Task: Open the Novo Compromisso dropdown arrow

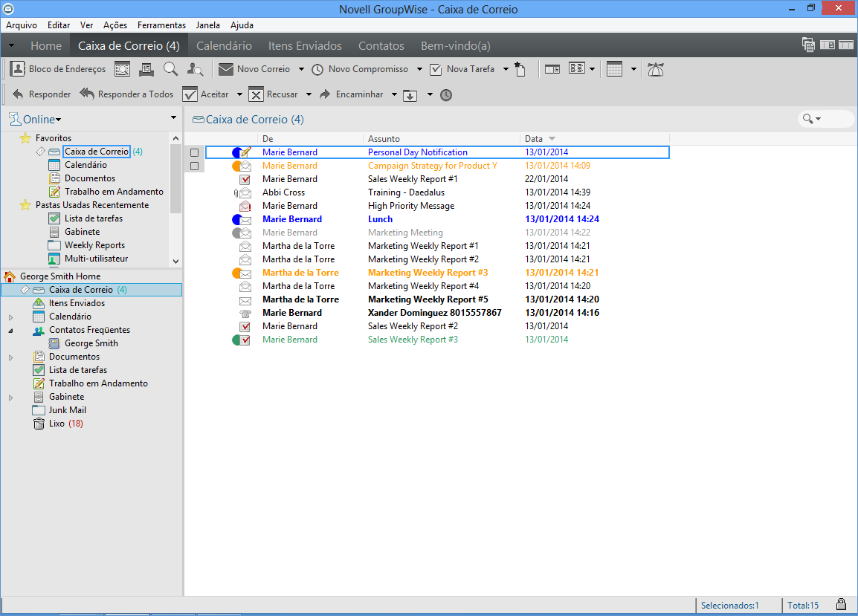Action: [x=419, y=70]
